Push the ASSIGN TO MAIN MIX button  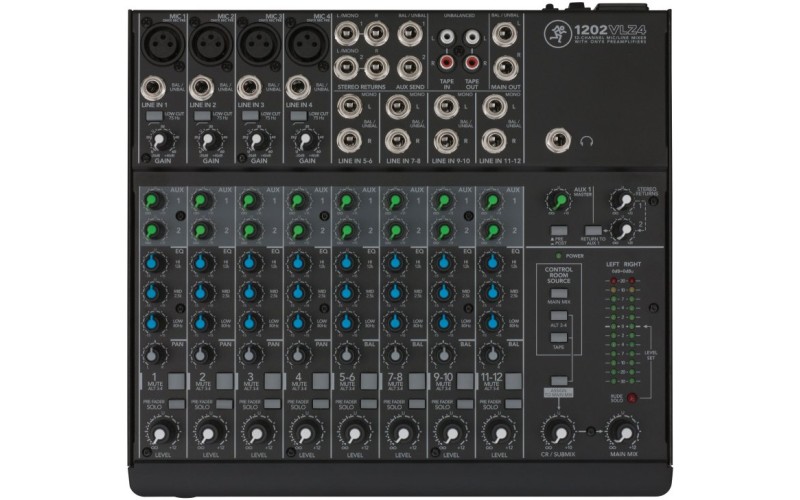tap(559, 381)
